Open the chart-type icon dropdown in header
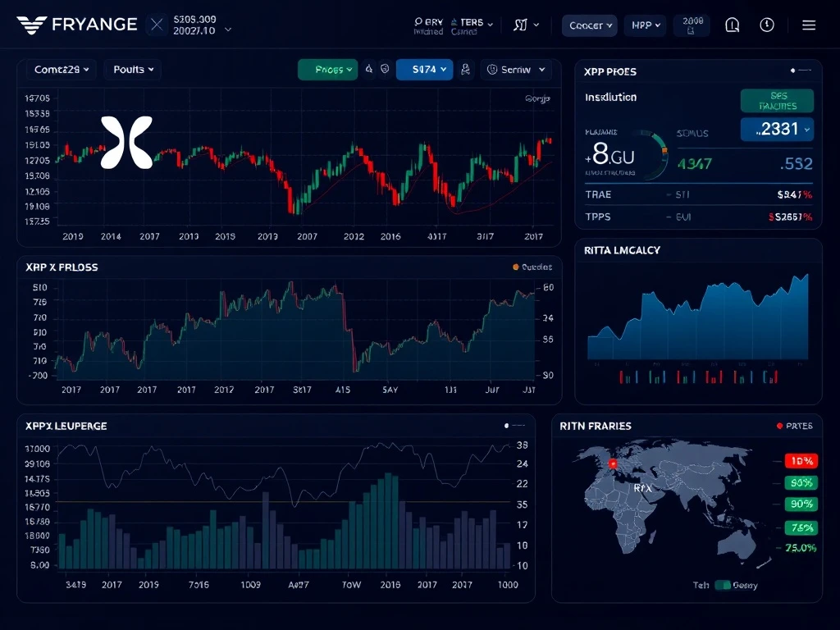 pyautogui.click(x=526, y=25)
